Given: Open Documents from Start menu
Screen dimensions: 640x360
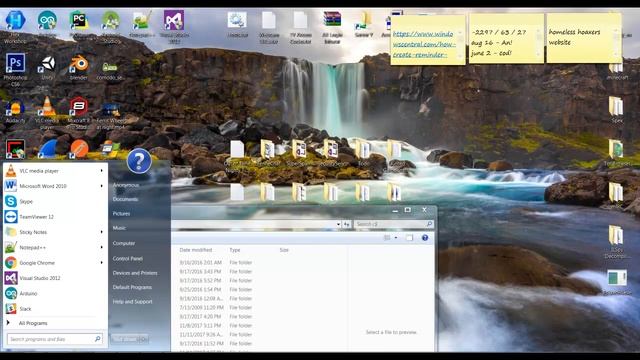Looking at the screenshot, I should tap(125, 199).
